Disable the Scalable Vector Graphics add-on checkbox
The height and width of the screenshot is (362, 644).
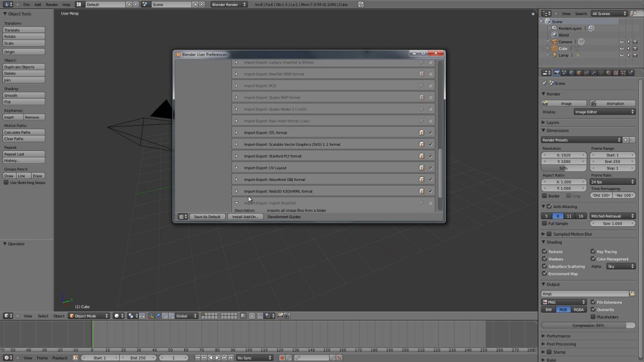(430, 144)
